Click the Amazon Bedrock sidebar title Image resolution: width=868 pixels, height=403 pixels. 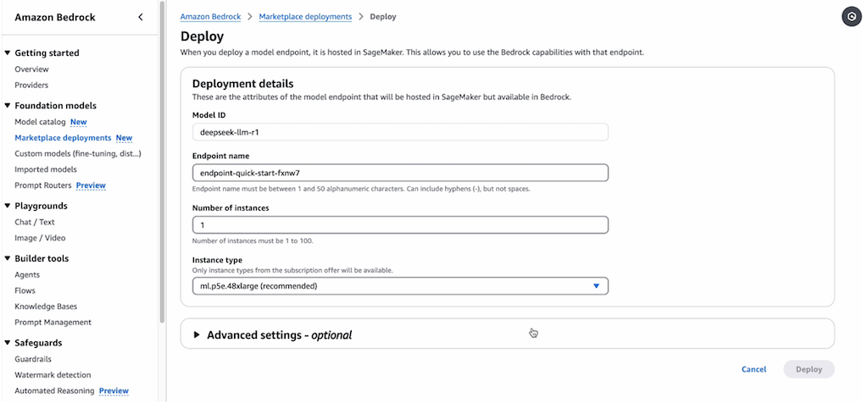(x=55, y=17)
